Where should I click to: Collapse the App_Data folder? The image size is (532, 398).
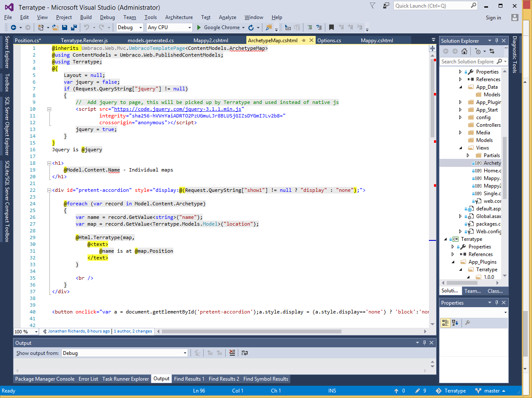click(x=461, y=87)
